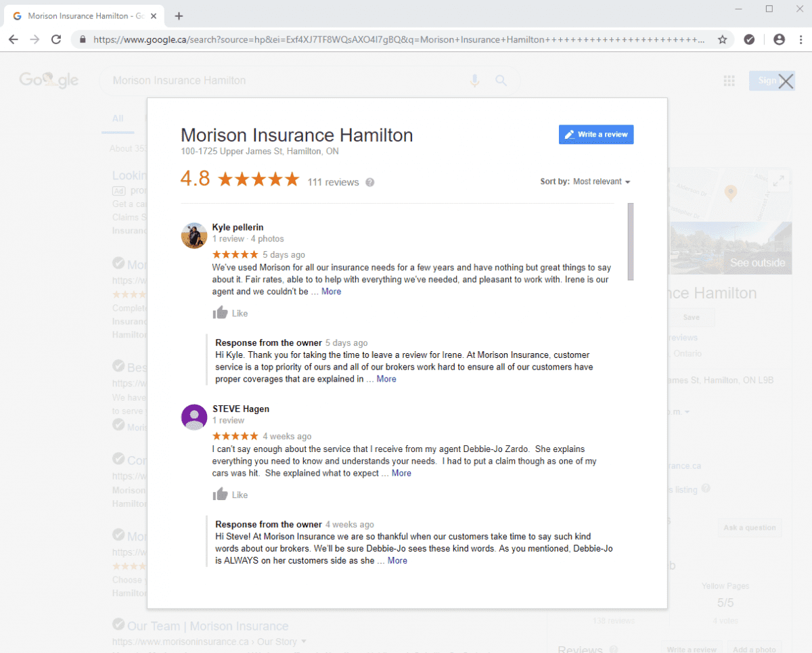Open the browser extension checkmark icon

749,39
